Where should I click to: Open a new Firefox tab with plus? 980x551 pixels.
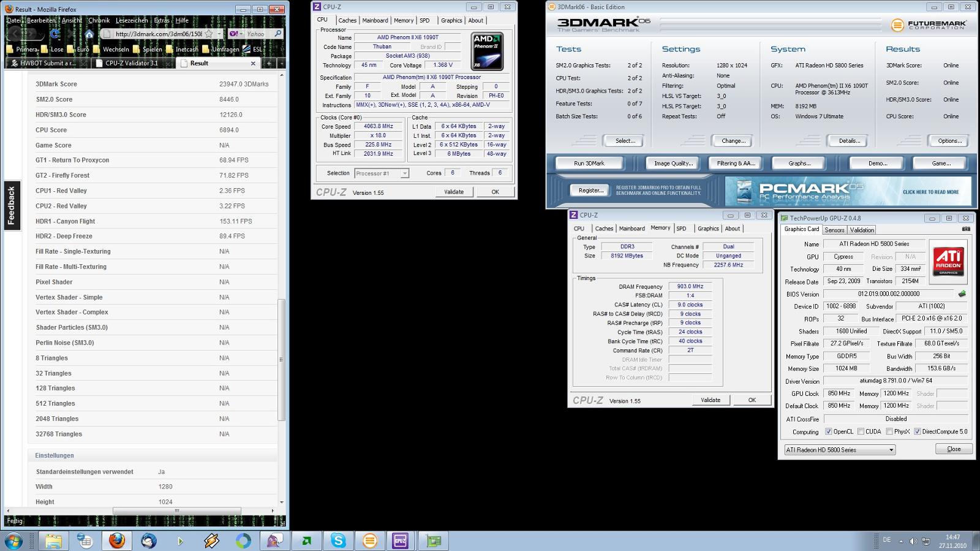coord(268,63)
